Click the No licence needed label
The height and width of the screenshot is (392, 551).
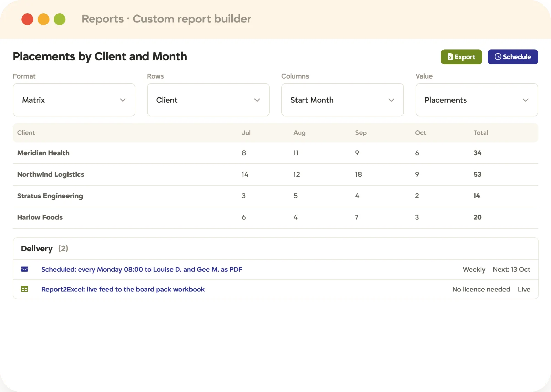481,289
